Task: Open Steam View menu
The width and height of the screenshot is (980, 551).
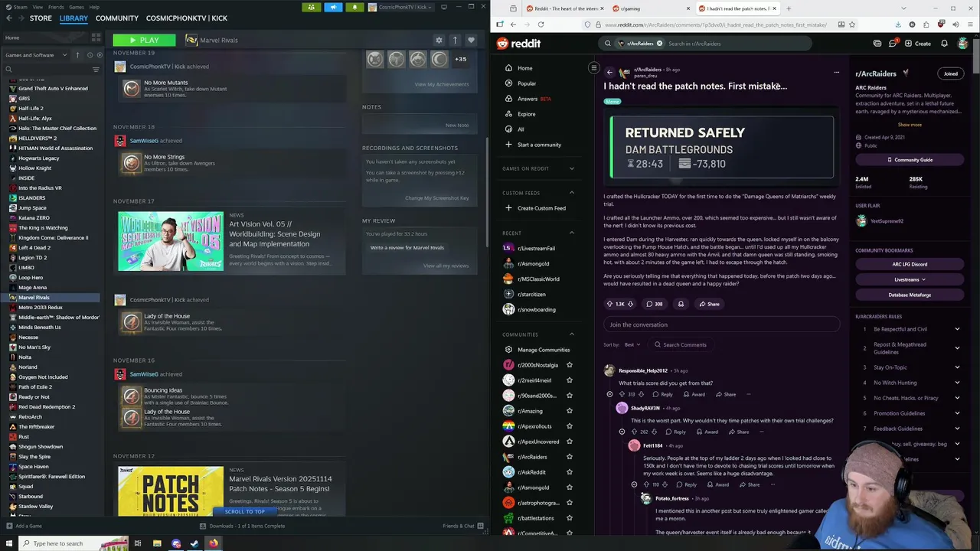Action: [36, 7]
